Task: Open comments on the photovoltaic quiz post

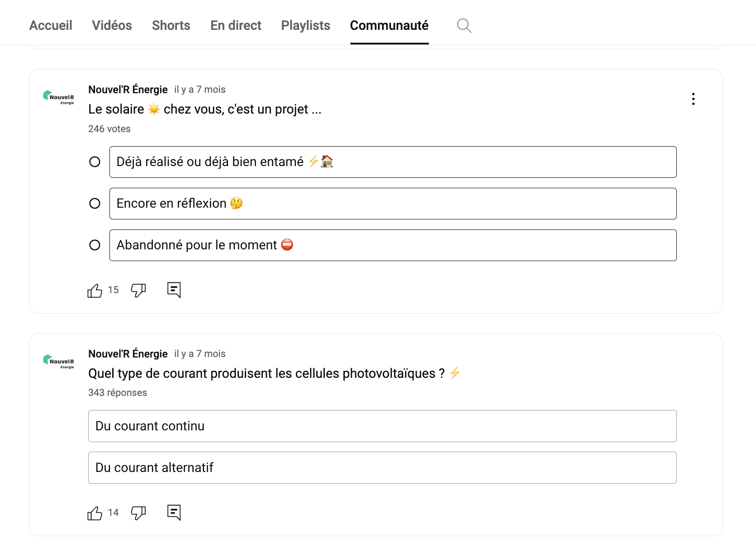Action: point(174,513)
